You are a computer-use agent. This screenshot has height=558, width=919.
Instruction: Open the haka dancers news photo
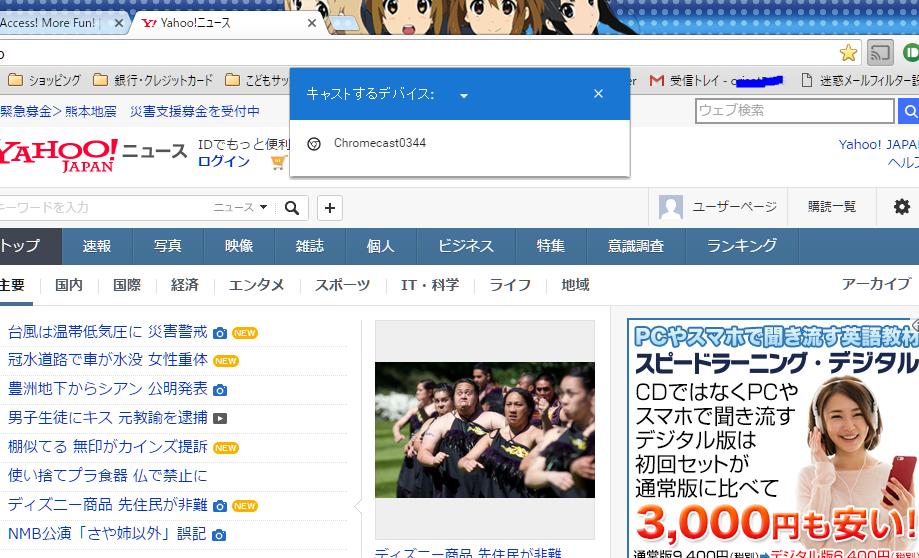tap(485, 430)
